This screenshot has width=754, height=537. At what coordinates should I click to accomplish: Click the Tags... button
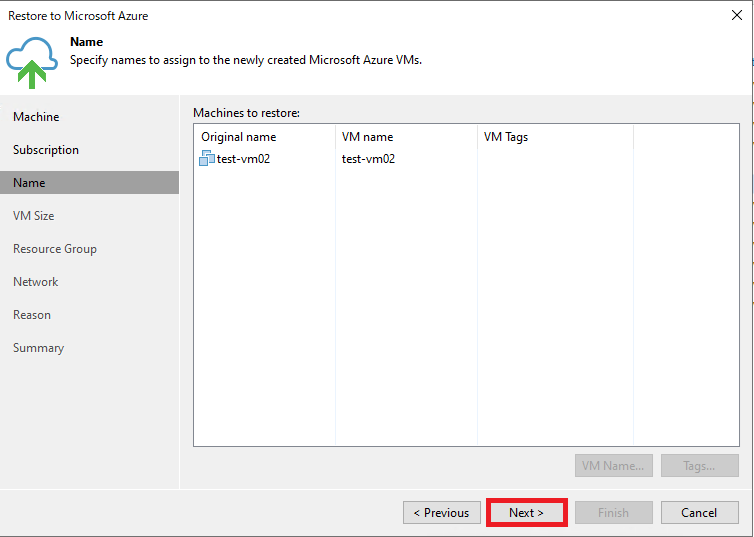point(700,465)
